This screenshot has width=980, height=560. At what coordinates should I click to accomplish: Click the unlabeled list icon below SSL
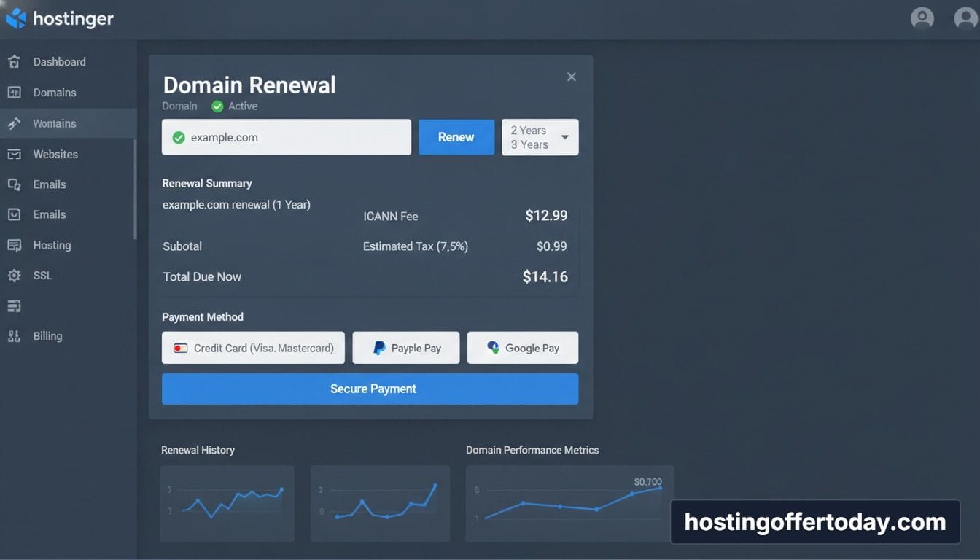tap(14, 306)
